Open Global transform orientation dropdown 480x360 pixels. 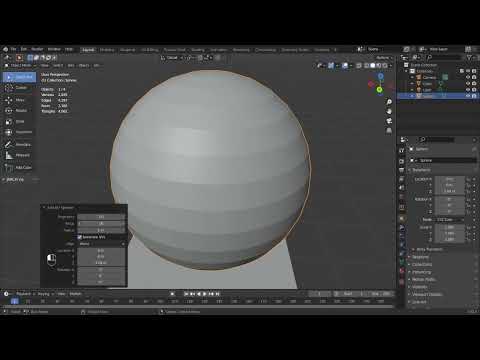click(172, 58)
